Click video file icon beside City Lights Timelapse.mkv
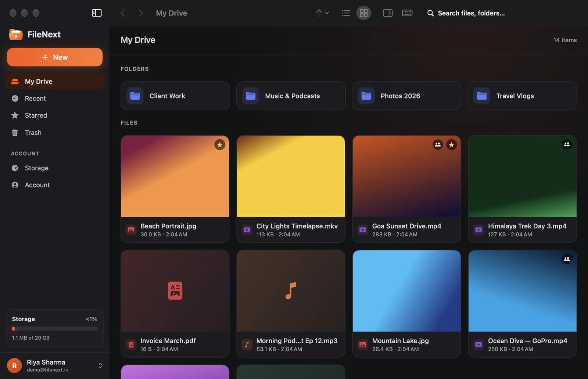Image resolution: width=588 pixels, height=379 pixels. (x=247, y=230)
